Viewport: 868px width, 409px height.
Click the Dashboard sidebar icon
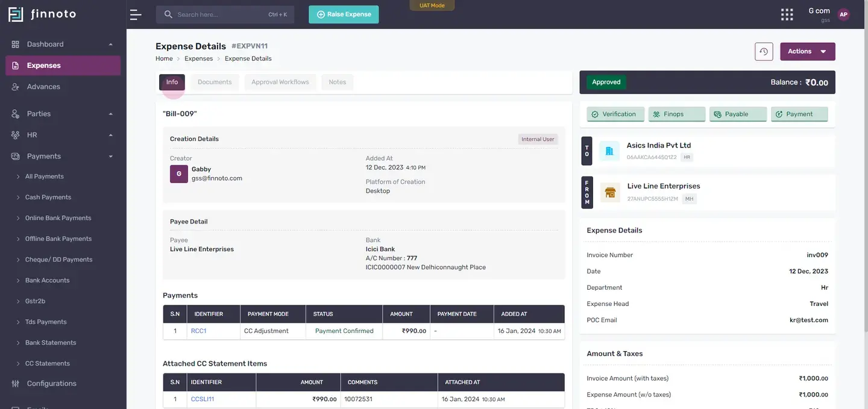(x=16, y=44)
